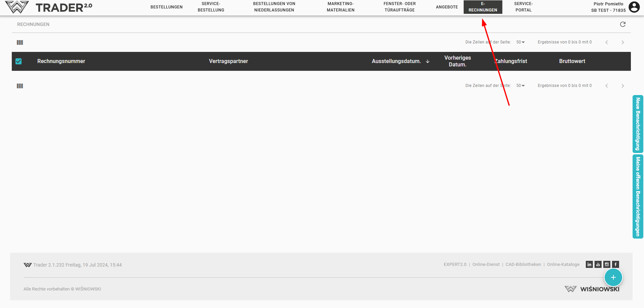644x308 pixels.
Task: Open column chooser icon above the table
Action: pos(20,42)
